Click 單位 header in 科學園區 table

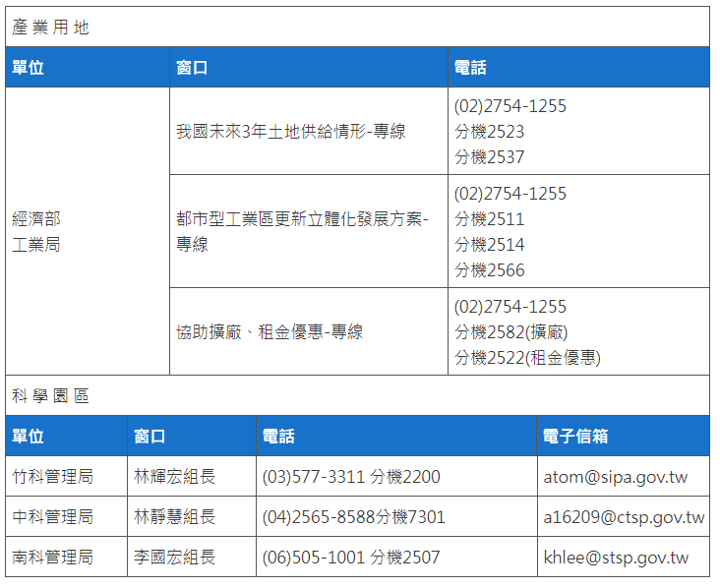point(67,436)
